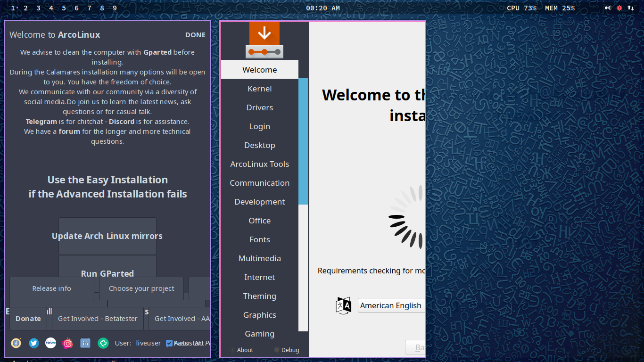Click the Calamares installer logo
Image resolution: width=644 pixels, height=362 pixels.
tap(264, 40)
